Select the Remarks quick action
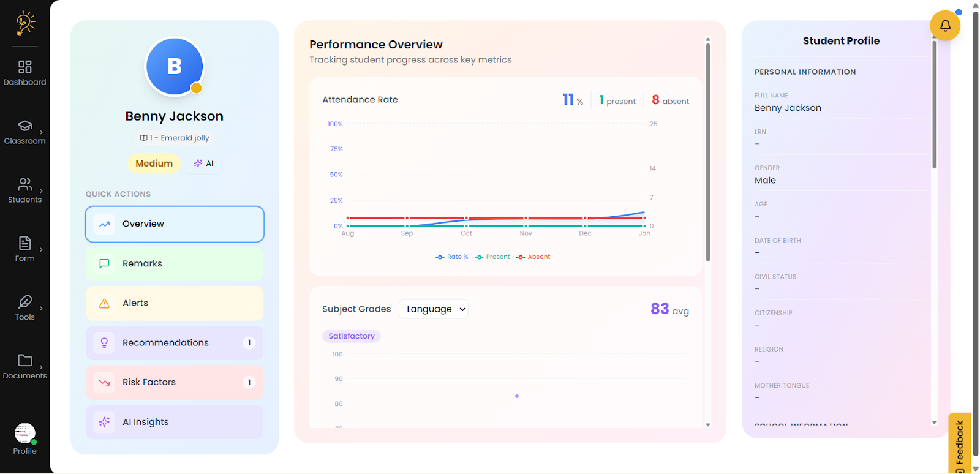The image size is (980, 474). (x=175, y=264)
